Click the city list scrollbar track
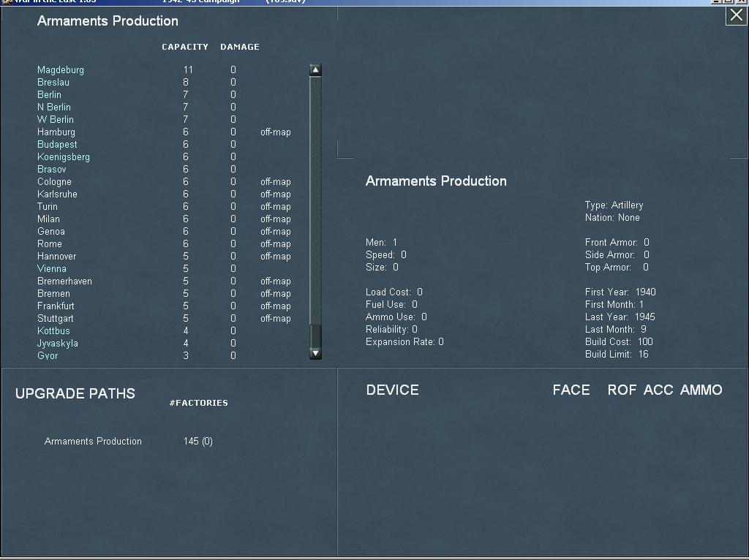749x560 pixels. coord(315,200)
